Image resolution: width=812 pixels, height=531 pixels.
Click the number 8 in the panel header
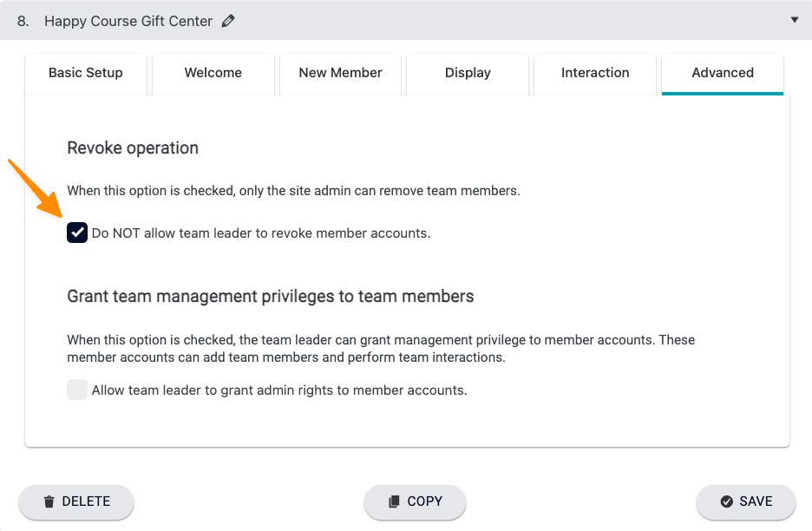click(23, 21)
